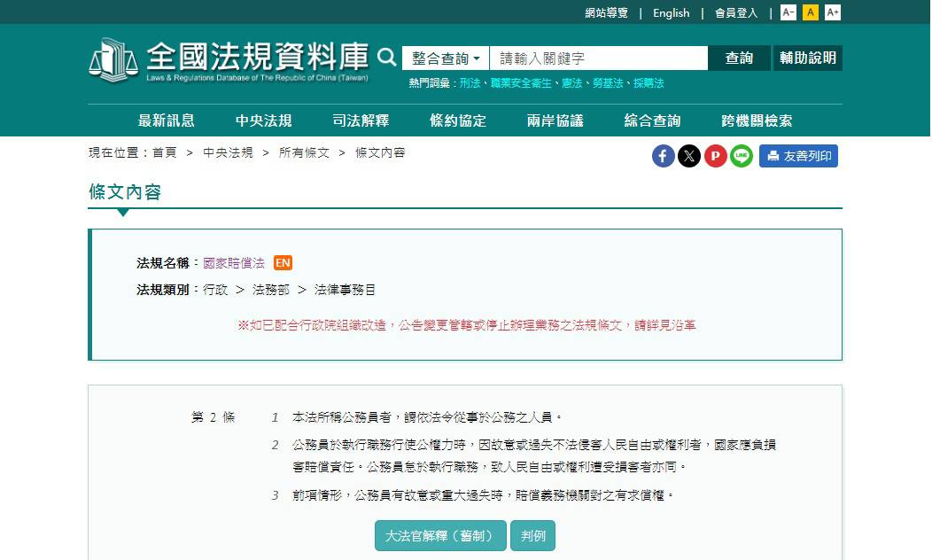Viewport: 932px width, 560px height.
Task: Open the 國家賠償法 law name link
Action: (234, 263)
